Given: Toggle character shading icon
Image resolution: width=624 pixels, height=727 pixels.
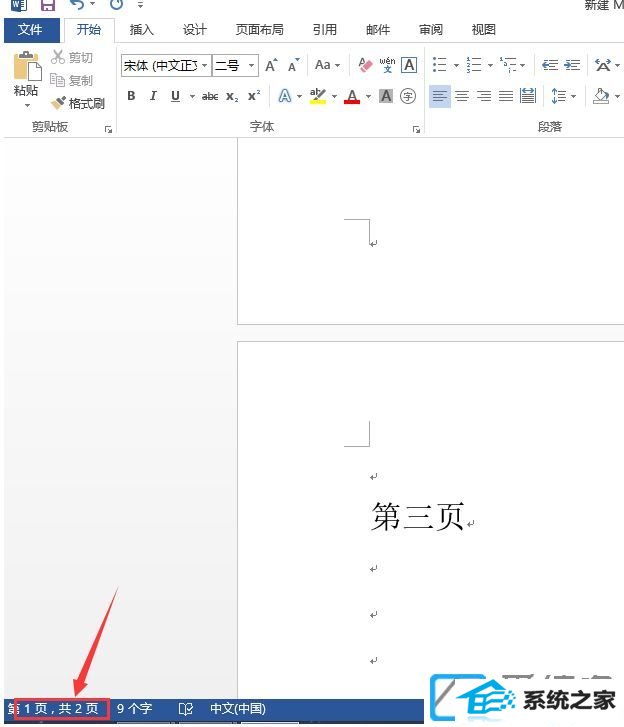Looking at the screenshot, I should (386, 96).
